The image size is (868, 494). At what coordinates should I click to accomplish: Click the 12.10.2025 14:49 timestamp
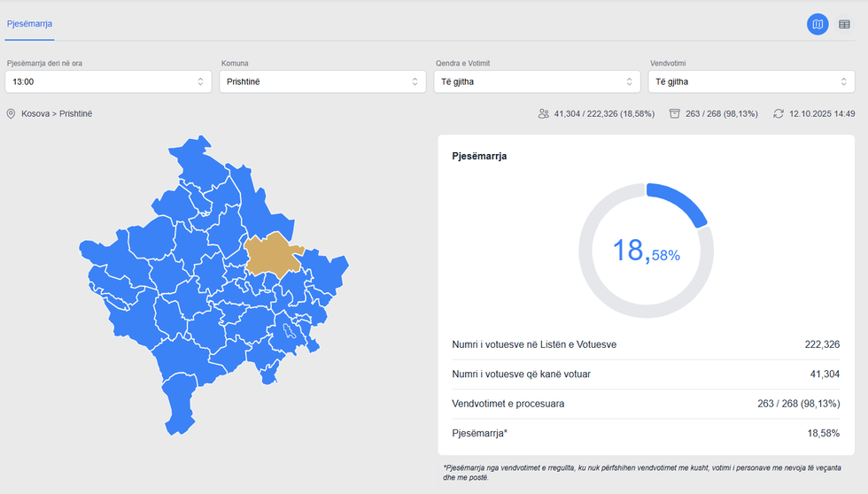pyautogui.click(x=822, y=114)
